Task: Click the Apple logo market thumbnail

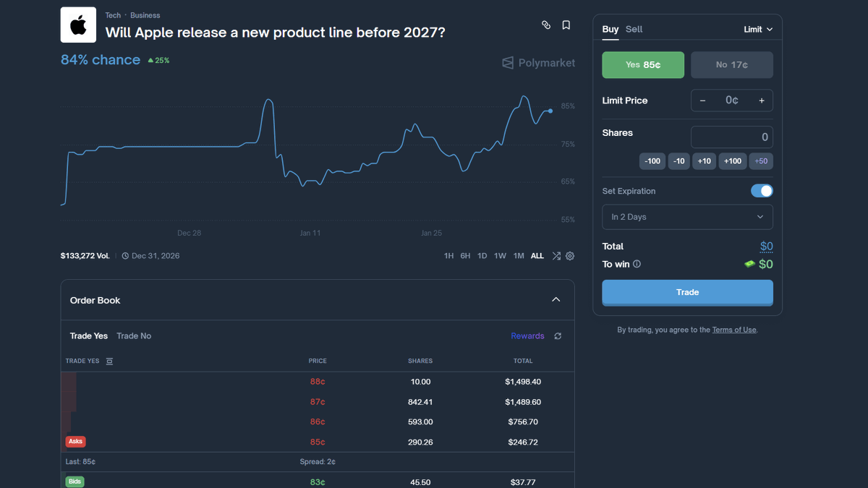Action: click(x=78, y=25)
